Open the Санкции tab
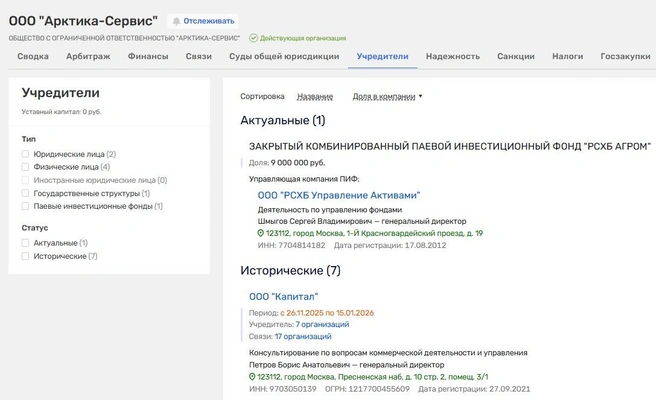 [x=516, y=56]
